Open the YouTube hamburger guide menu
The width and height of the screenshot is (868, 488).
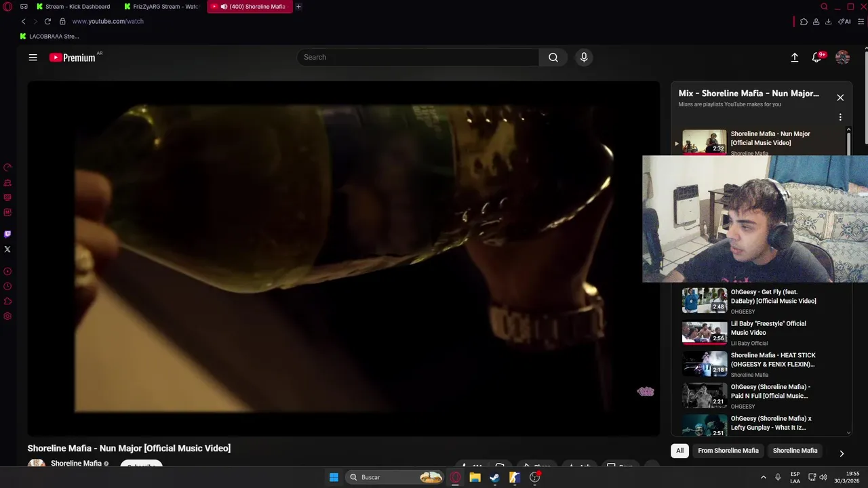pyautogui.click(x=33, y=58)
